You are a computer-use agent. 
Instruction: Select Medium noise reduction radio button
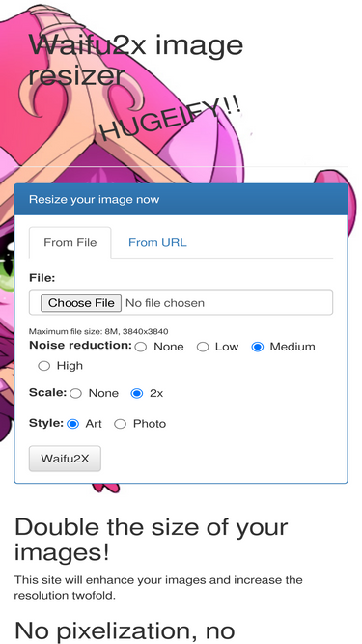pyautogui.click(x=258, y=347)
